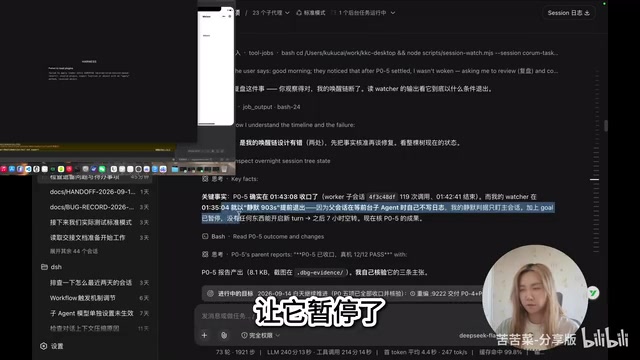Expand the 思考 Key facts block
This screenshot has width=640, height=360.
coord(230,179)
